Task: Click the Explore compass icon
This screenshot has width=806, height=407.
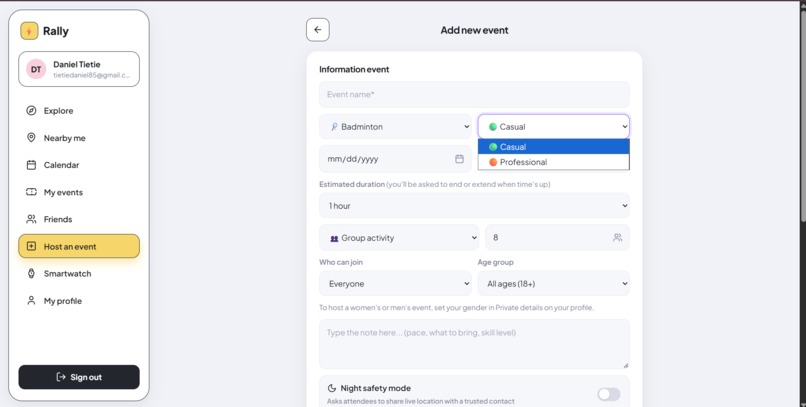Action: click(x=31, y=110)
